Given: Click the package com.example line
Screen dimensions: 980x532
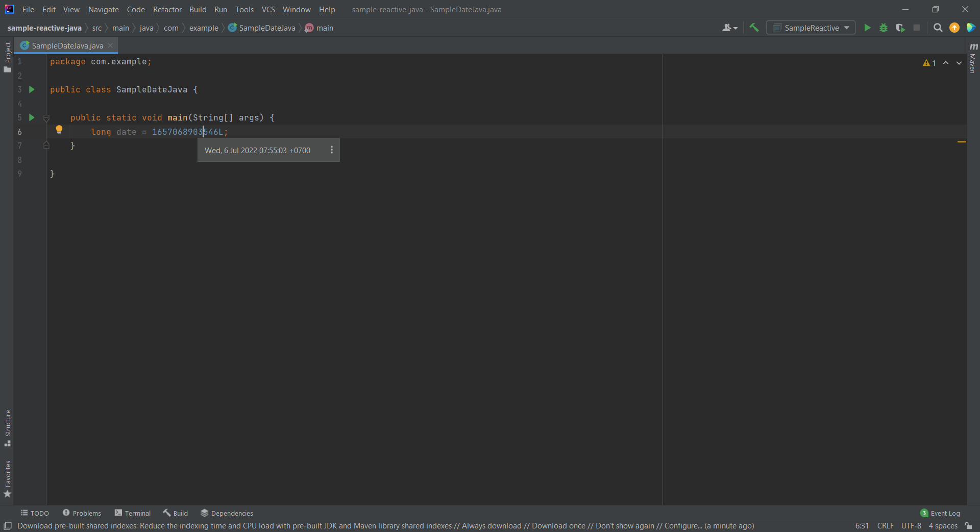Looking at the screenshot, I should (101, 62).
